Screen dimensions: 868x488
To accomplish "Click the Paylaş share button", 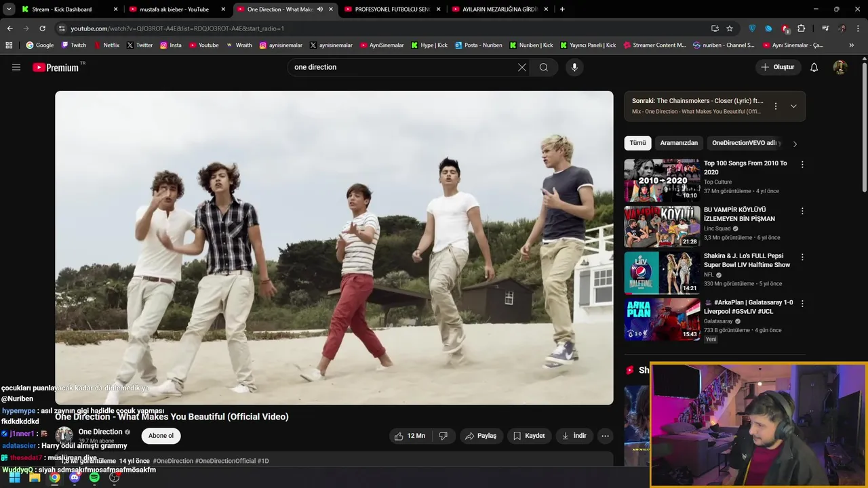I will pos(481,436).
